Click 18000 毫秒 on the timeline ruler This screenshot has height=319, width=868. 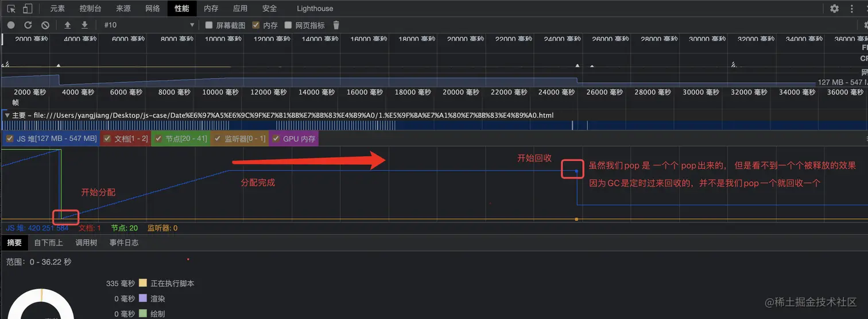click(414, 92)
